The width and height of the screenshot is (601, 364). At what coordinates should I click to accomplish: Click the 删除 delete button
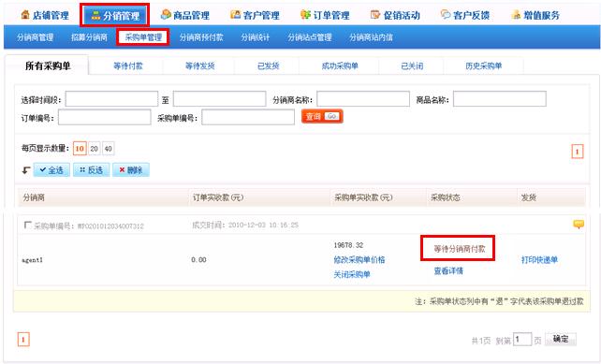[x=131, y=170]
